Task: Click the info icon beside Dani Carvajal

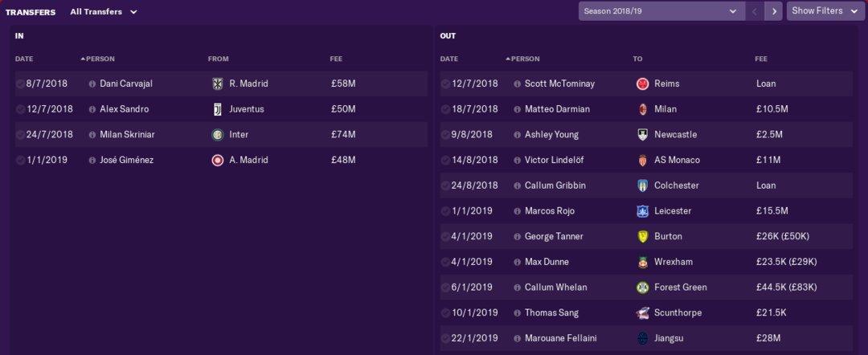Action: (x=92, y=84)
